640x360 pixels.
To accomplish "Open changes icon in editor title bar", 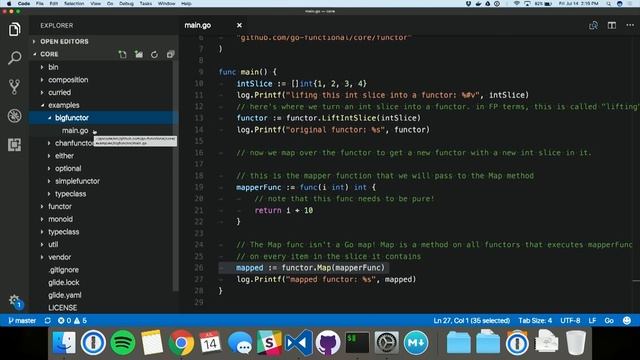I will pos(593,25).
